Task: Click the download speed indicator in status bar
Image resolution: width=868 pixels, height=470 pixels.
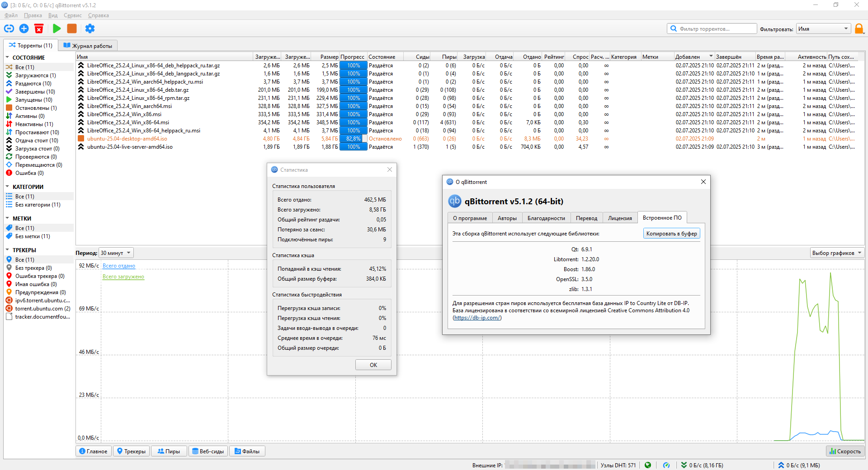Action: [703, 465]
